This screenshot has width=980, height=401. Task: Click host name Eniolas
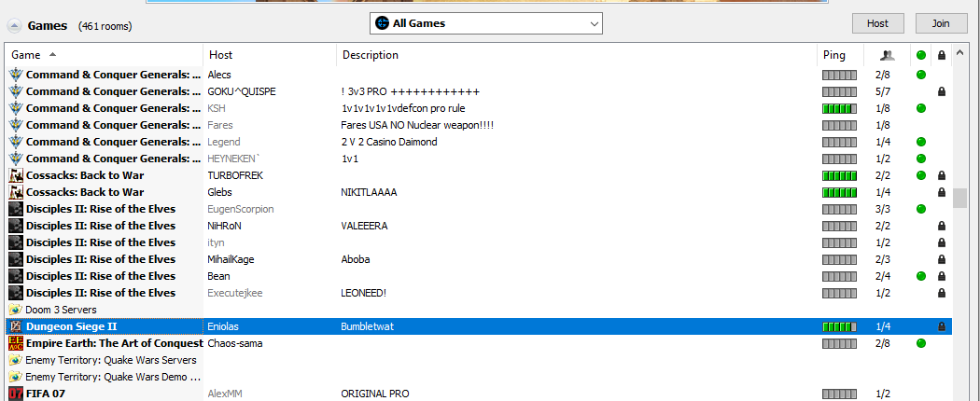point(223,326)
